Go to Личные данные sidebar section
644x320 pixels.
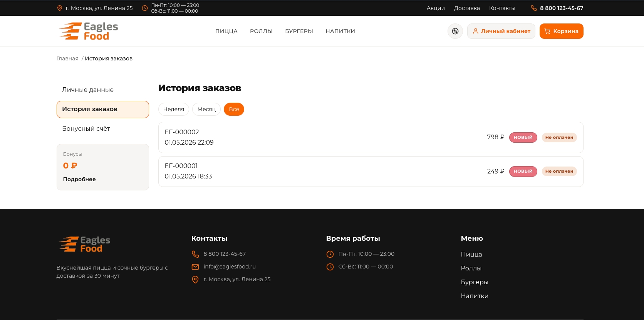coord(103,90)
